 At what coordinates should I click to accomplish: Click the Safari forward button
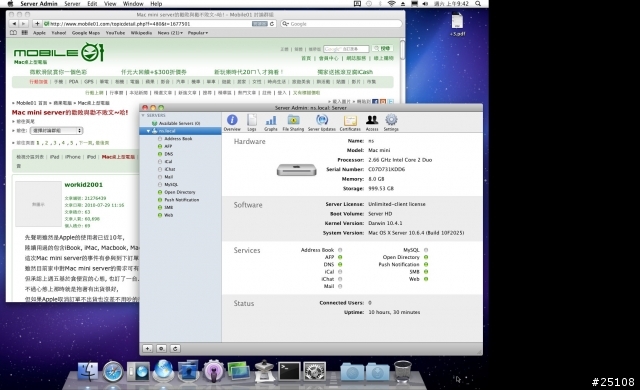(23, 24)
